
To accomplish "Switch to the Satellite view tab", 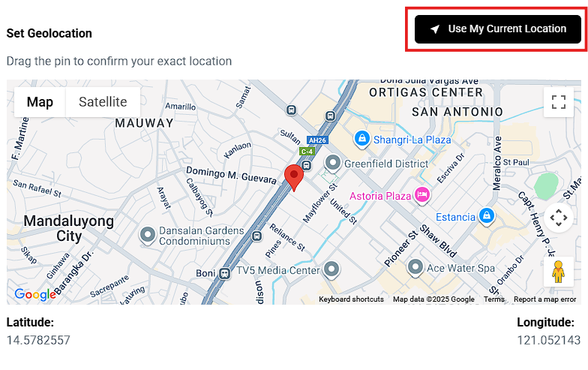I will point(103,102).
